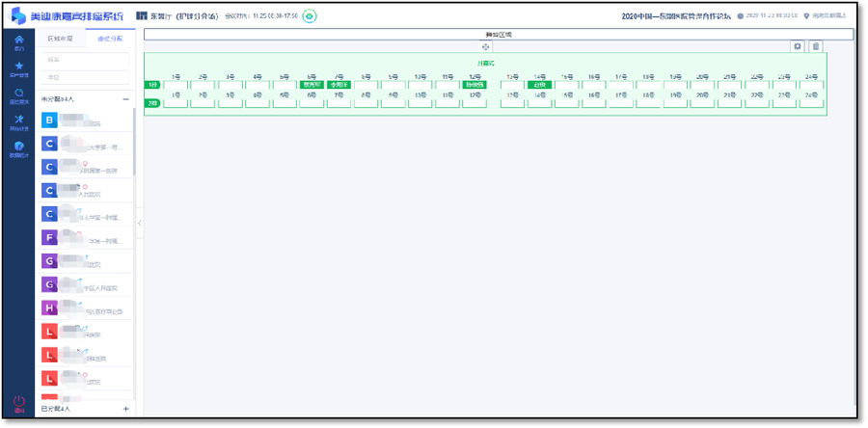This screenshot has width=868, height=428.
Task: Select empty seat 24 in row 2
Action: [812, 103]
